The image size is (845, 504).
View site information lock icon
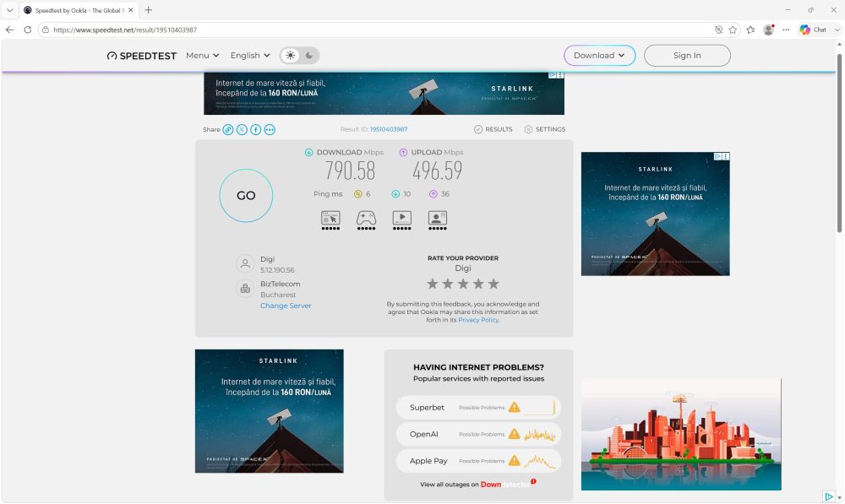(x=46, y=30)
